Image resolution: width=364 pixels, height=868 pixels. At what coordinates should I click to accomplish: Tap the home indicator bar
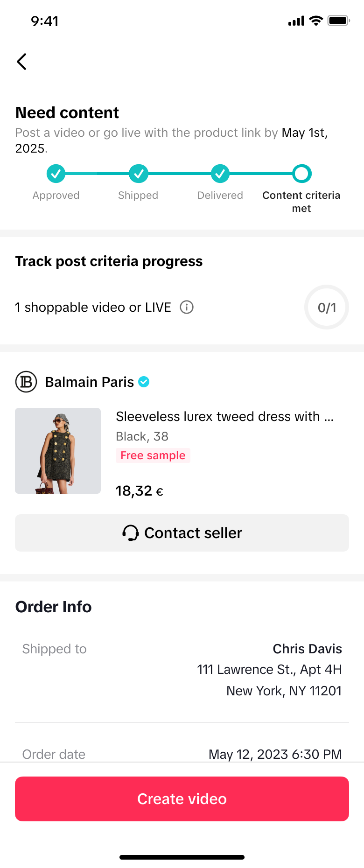182,857
